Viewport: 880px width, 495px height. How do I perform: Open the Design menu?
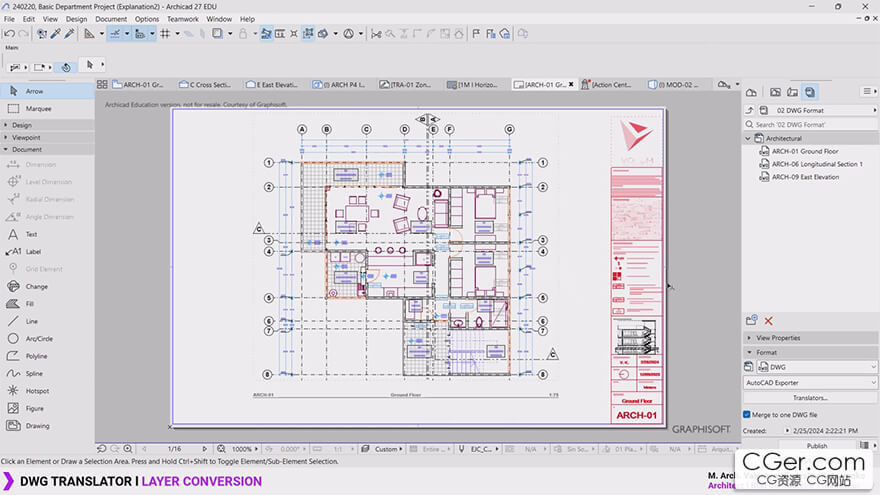(x=76, y=19)
